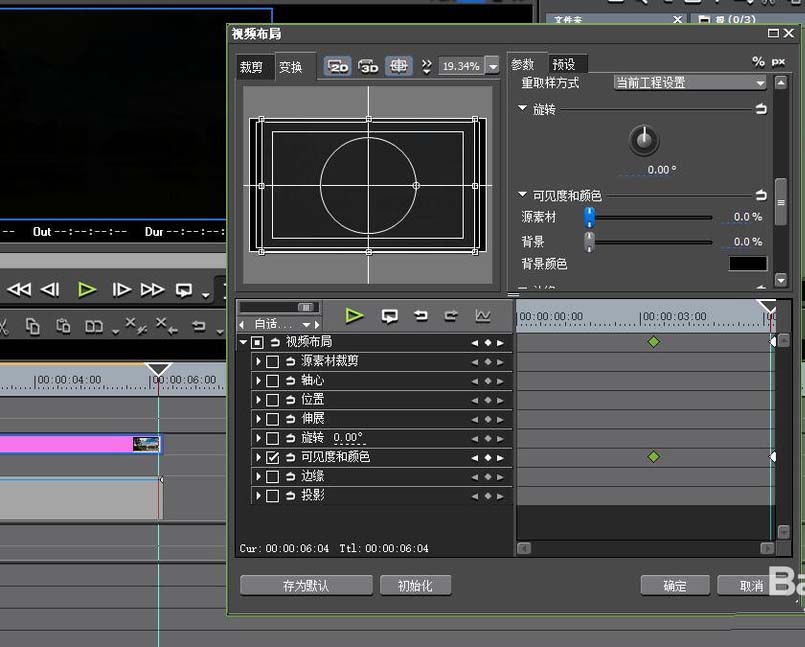
Task: Play the layout keyframe animation
Action: pyautogui.click(x=354, y=316)
